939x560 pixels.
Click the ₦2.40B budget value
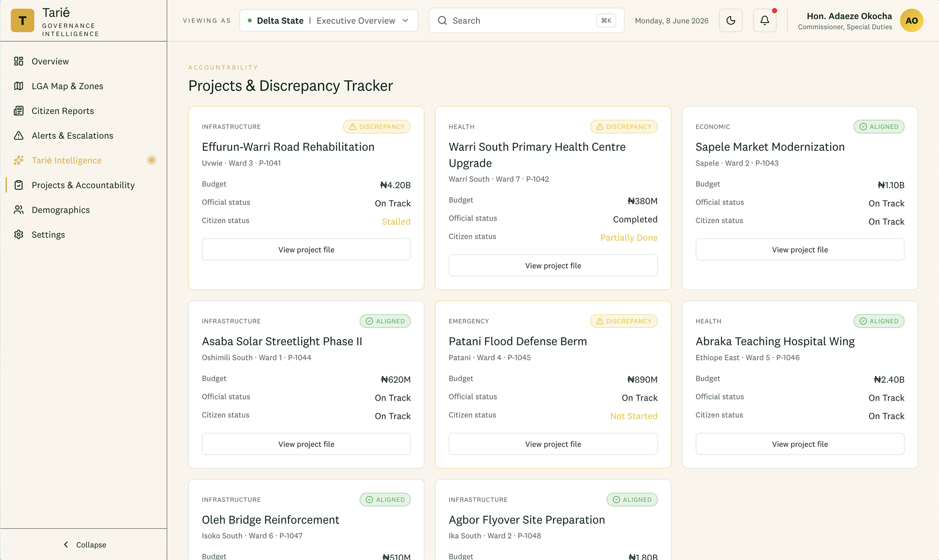(889, 379)
